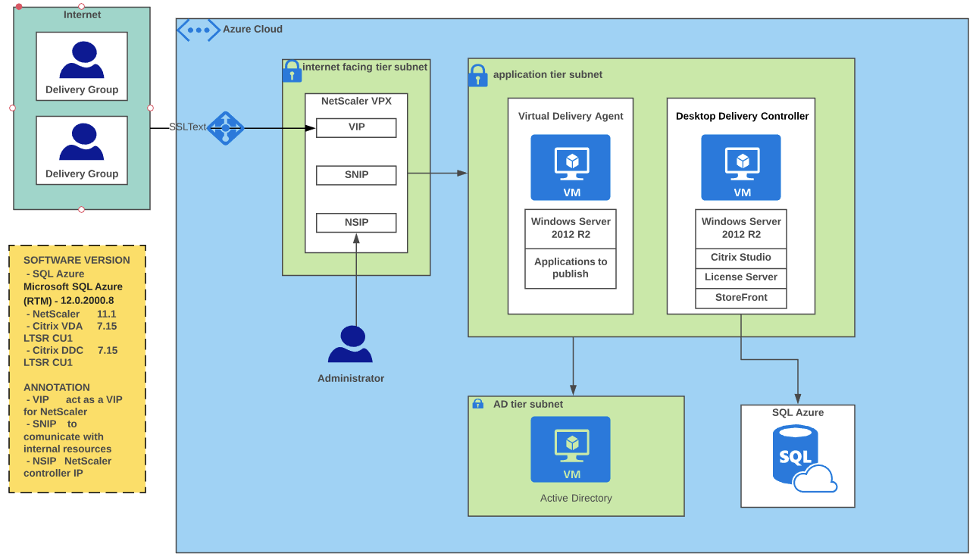The image size is (976, 560).
Task: Select the SNIP box
Action: tap(356, 175)
